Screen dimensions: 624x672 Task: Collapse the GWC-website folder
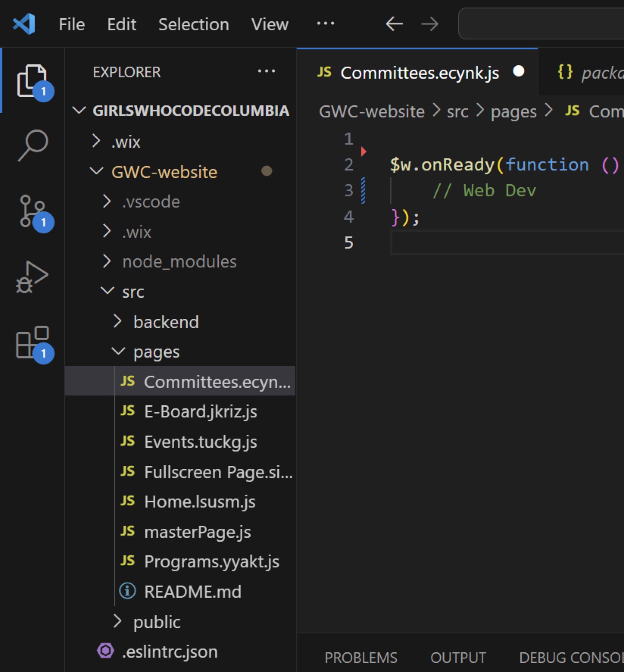tap(181, 171)
